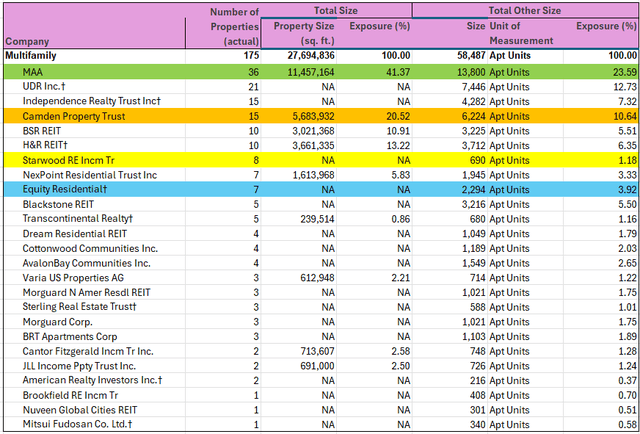Select Transcontinental property size 239,514
The image size is (640, 434).
click(317, 219)
